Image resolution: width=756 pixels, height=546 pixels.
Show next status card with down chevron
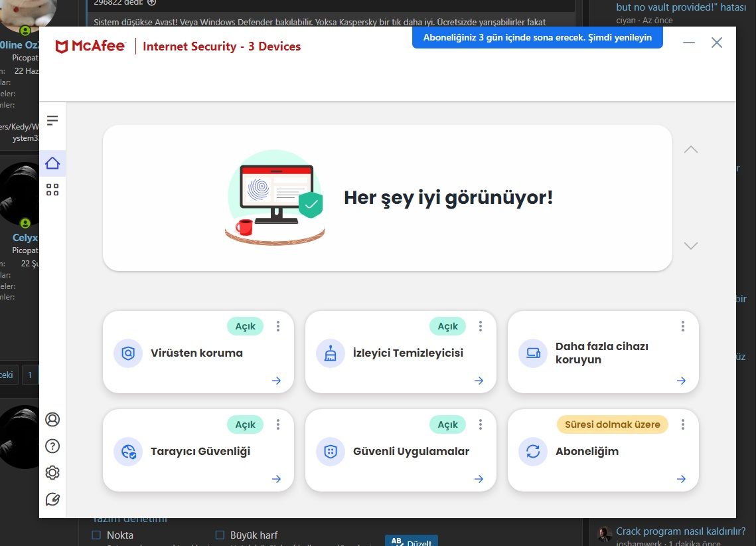(691, 246)
